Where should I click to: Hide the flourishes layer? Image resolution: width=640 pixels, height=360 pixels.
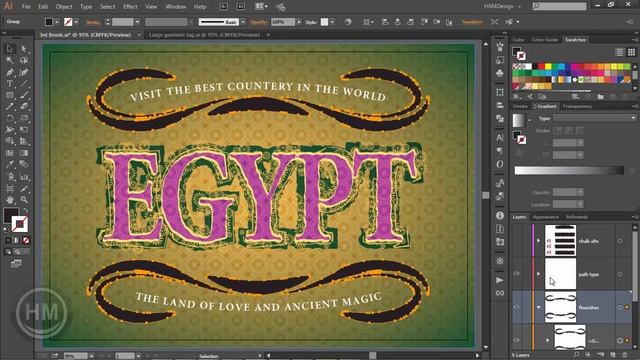pos(517,307)
